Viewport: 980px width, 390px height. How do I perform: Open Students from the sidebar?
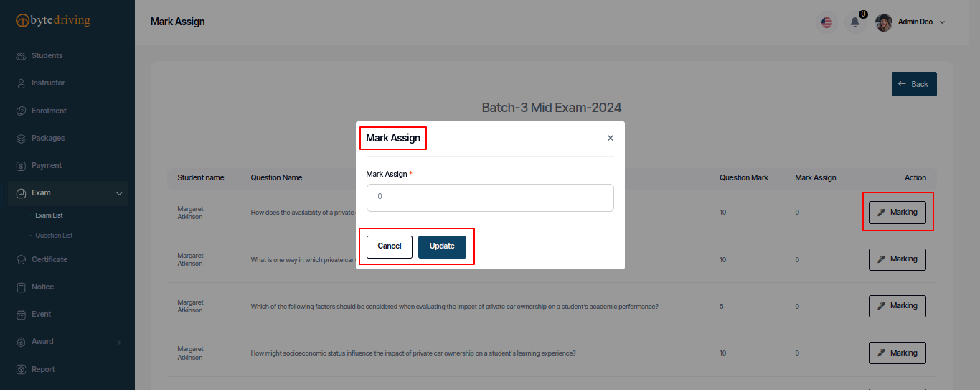tap(47, 55)
